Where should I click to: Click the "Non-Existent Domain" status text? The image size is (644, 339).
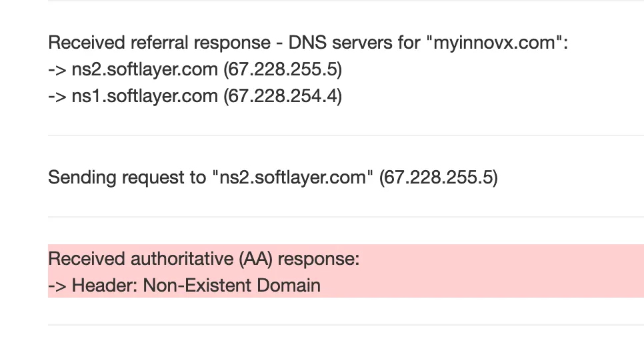tap(232, 286)
